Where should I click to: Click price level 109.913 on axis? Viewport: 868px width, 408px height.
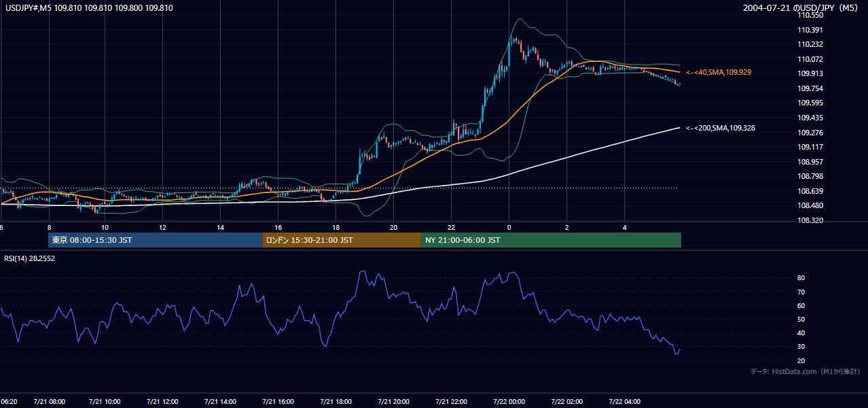[x=810, y=74]
